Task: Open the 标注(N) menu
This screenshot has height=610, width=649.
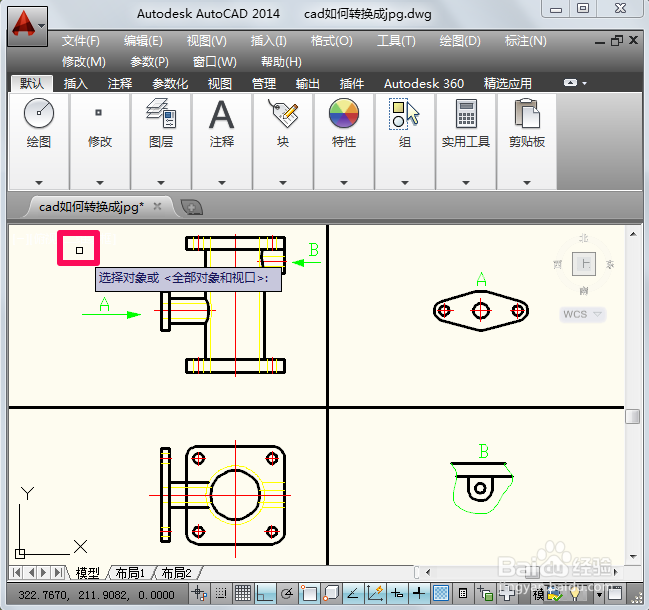Action: 525,41
